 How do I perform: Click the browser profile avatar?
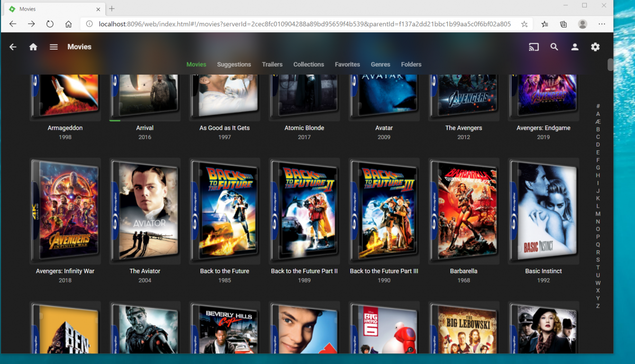[583, 24]
